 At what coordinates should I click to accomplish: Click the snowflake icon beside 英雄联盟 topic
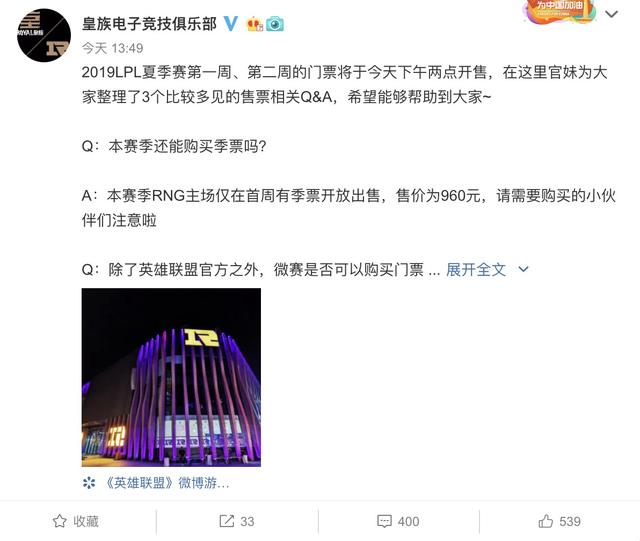pyautogui.click(x=89, y=483)
